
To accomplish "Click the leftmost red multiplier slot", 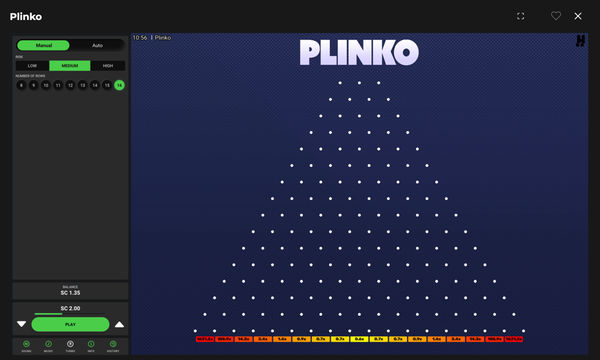I will 205,339.
